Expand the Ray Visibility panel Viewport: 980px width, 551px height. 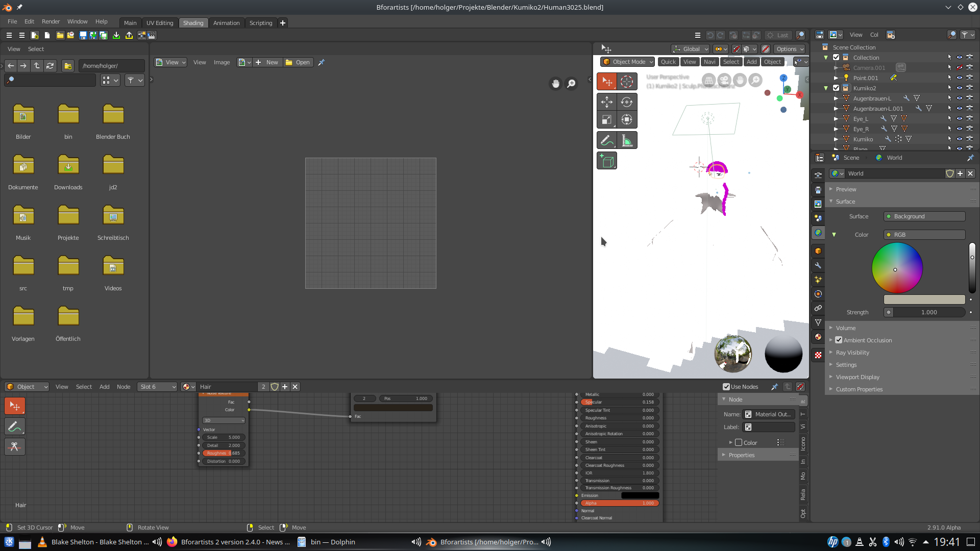coord(852,353)
